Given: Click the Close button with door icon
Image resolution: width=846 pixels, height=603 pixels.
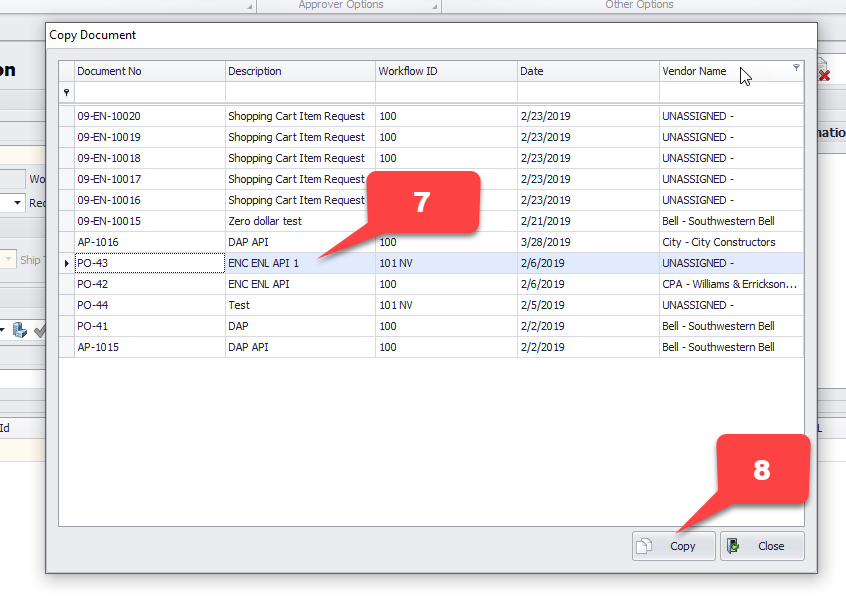Looking at the screenshot, I should [761, 546].
